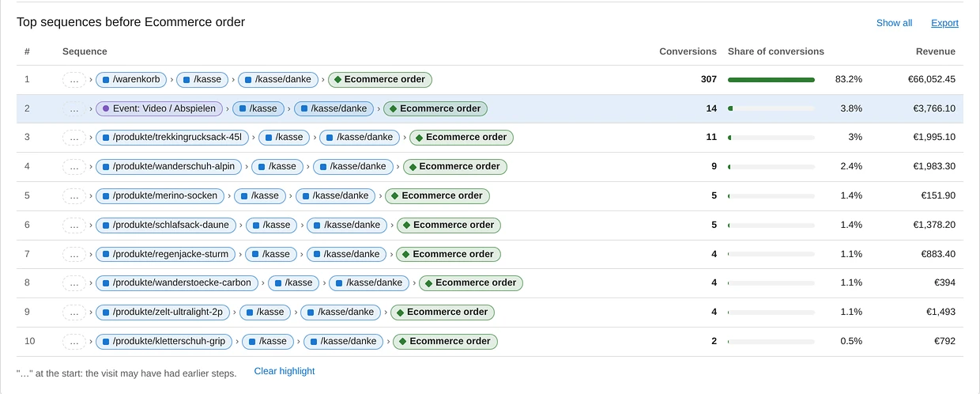This screenshot has width=980, height=394.
Task: Click the 3% share progress bar
Action: point(771,137)
